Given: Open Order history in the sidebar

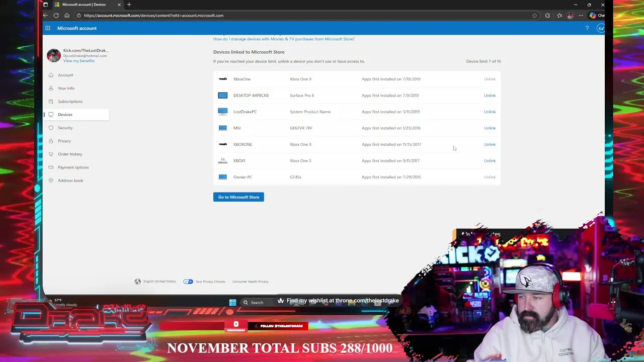Looking at the screenshot, I should point(70,154).
